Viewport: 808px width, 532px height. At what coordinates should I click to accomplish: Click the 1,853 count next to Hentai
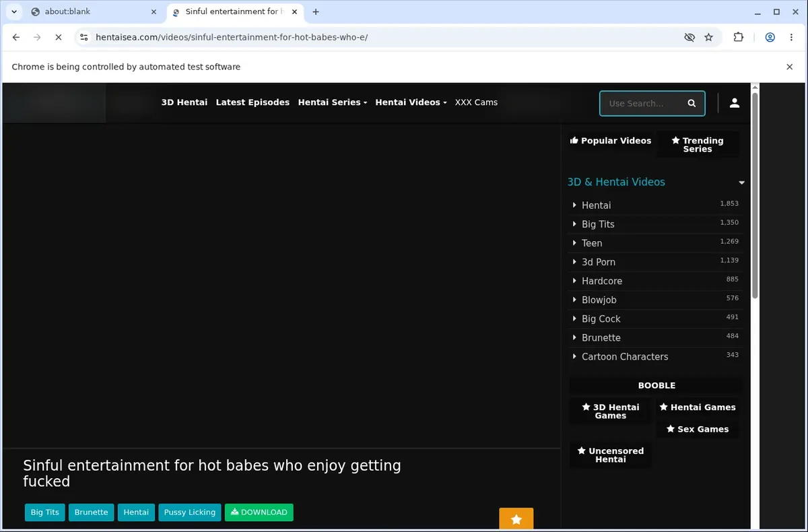(729, 203)
